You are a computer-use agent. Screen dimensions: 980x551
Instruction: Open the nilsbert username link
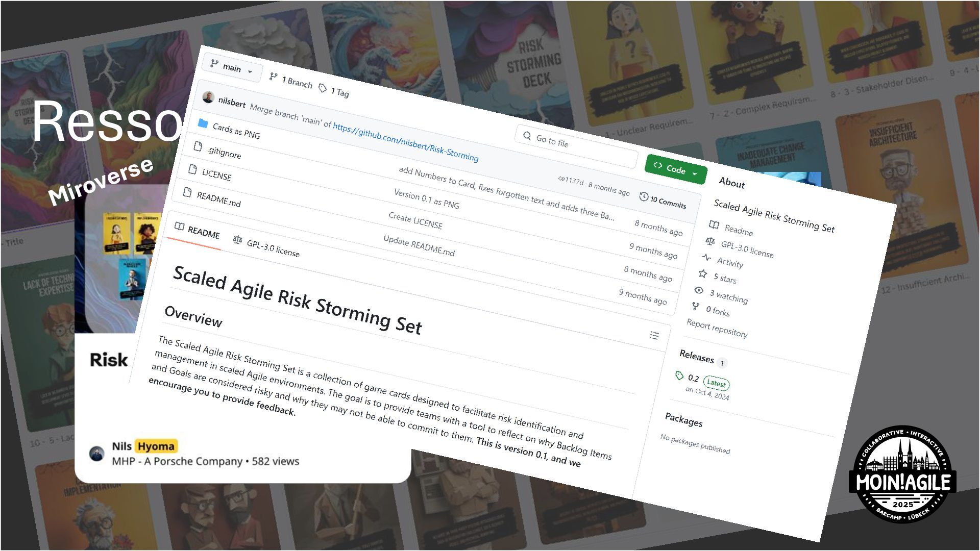tap(232, 102)
